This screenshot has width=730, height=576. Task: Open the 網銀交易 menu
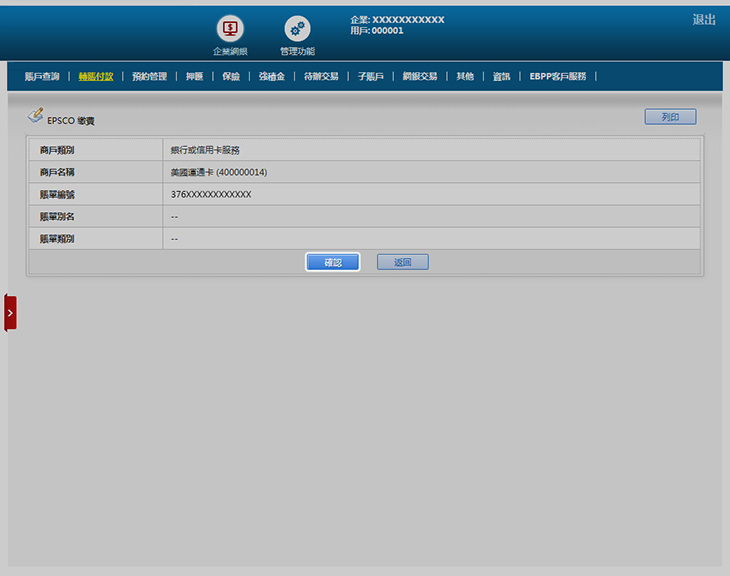click(x=420, y=76)
